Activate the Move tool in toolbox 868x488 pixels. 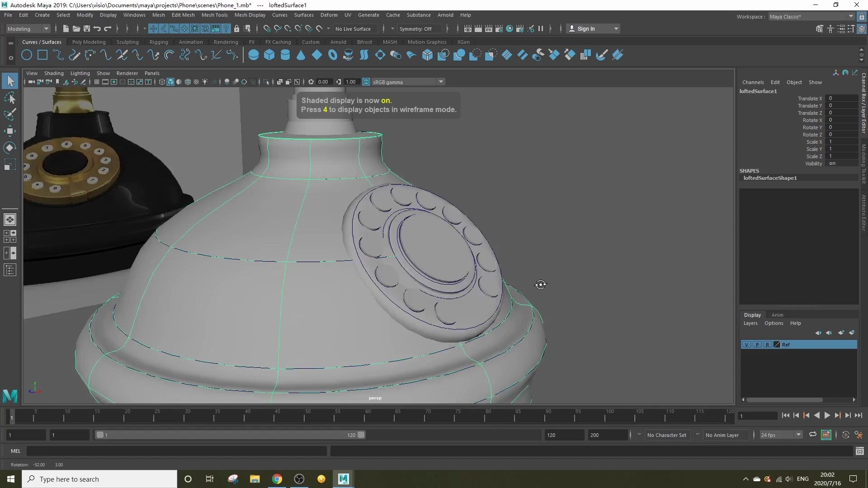(x=10, y=131)
